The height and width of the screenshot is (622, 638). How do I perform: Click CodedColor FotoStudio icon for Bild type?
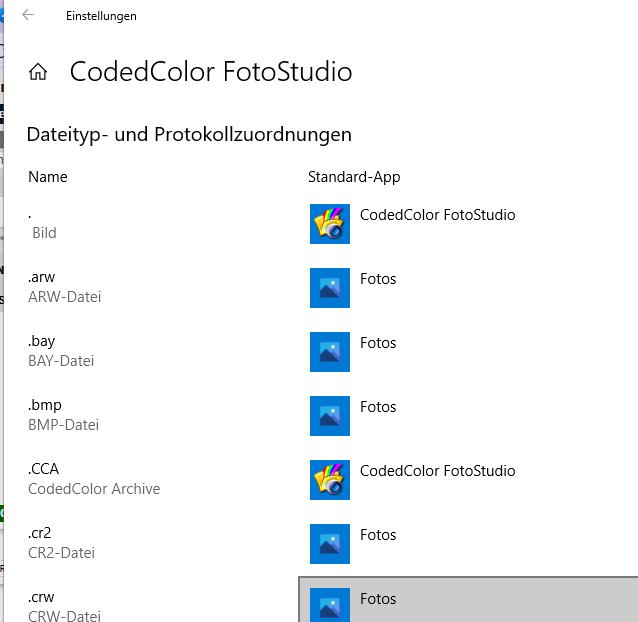[x=330, y=224]
